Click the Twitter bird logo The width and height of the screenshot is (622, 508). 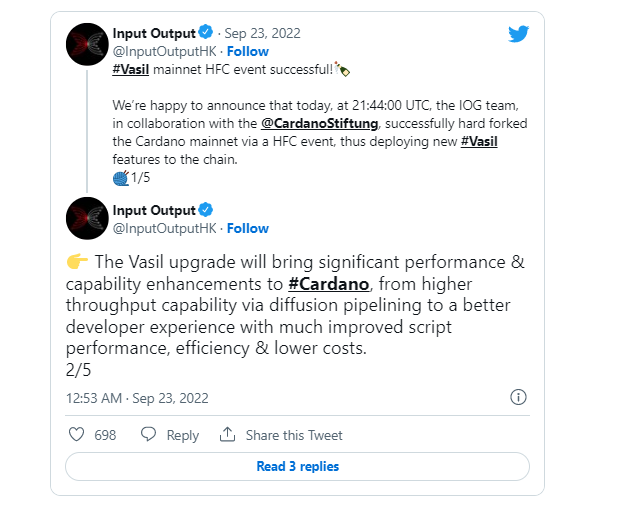(x=517, y=35)
